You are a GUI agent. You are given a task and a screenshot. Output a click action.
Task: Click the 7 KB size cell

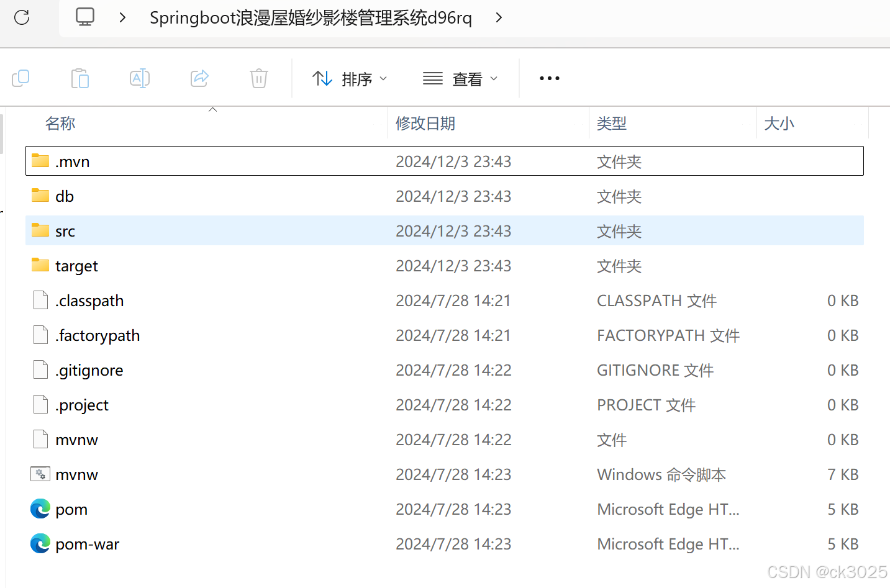point(843,475)
